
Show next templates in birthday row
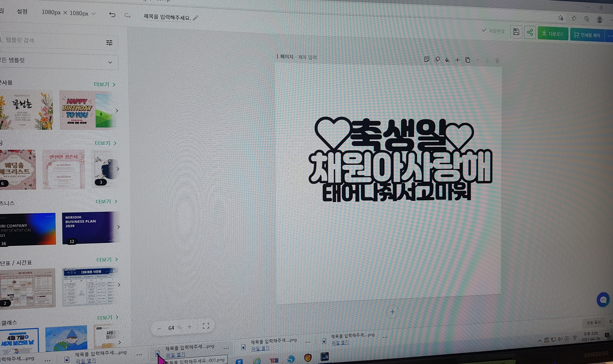(117, 111)
